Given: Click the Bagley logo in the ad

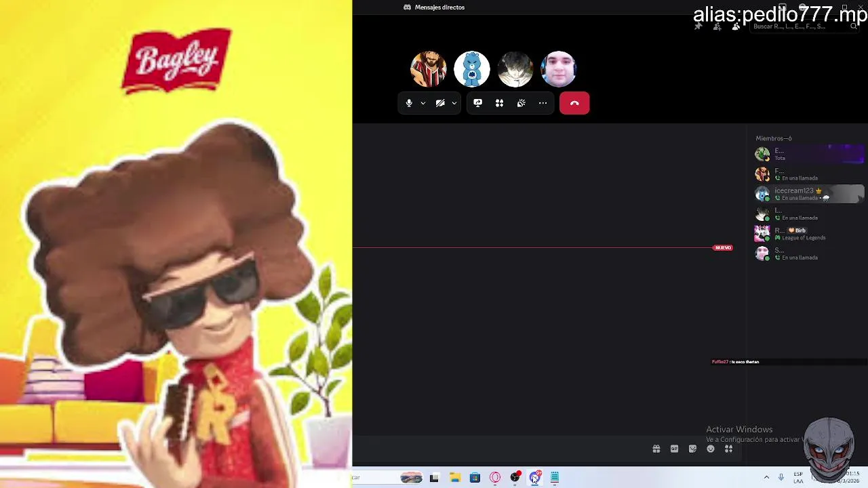Looking at the screenshot, I should point(176,60).
